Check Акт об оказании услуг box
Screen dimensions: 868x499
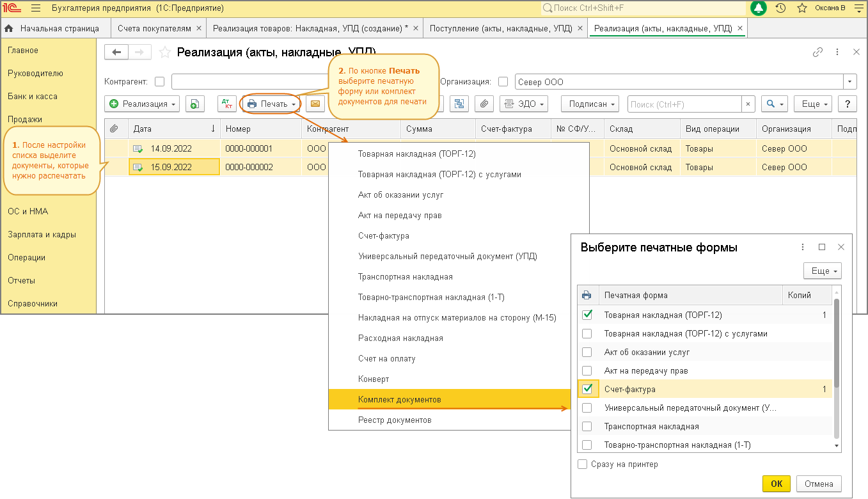tap(587, 352)
